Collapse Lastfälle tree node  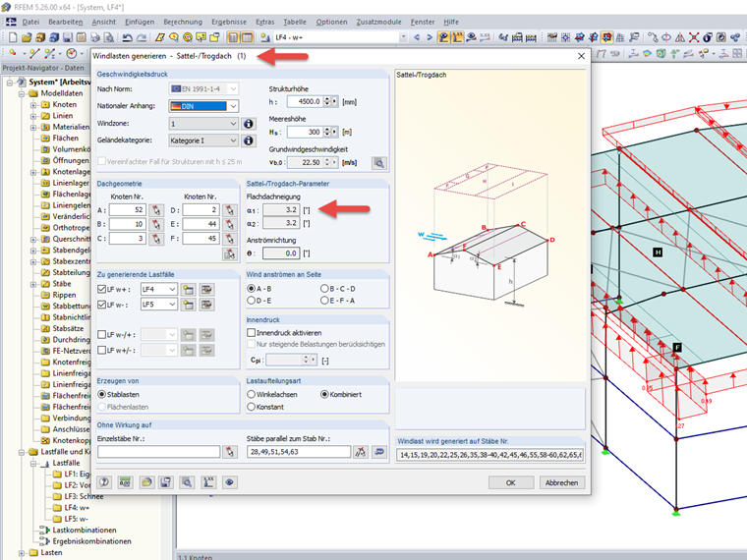click(x=33, y=463)
